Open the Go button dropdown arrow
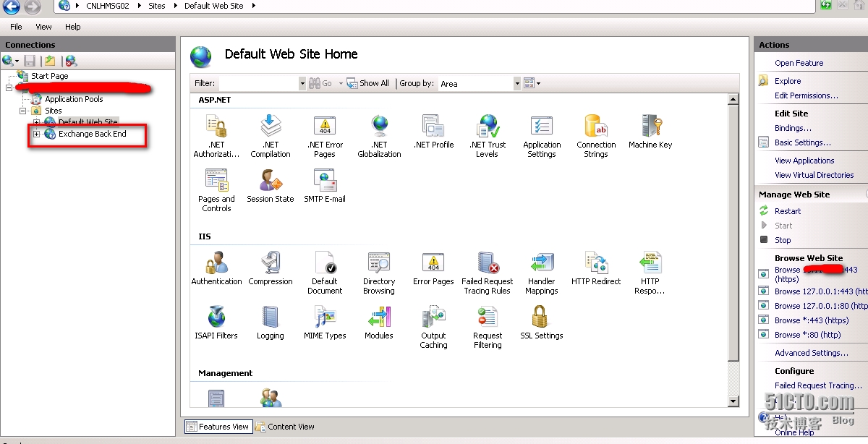 tap(341, 84)
